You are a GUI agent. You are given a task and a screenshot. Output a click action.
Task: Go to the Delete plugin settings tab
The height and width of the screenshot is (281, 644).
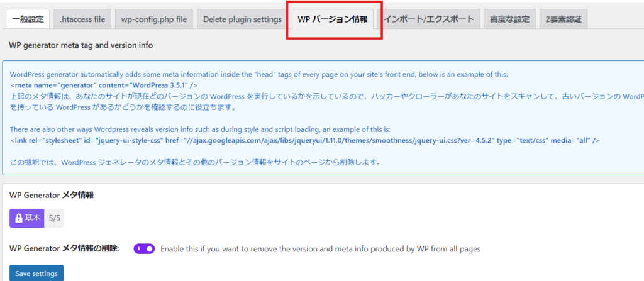(242, 19)
